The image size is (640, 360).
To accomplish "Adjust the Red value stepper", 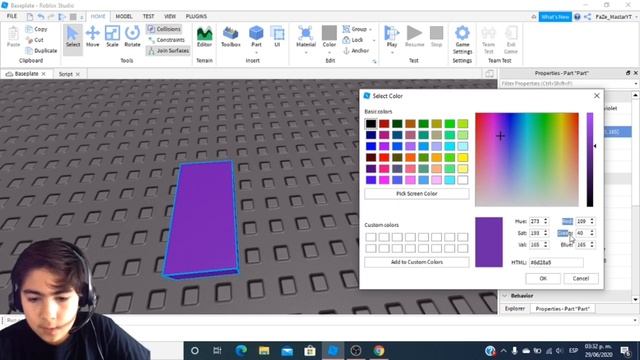I will coord(592,221).
